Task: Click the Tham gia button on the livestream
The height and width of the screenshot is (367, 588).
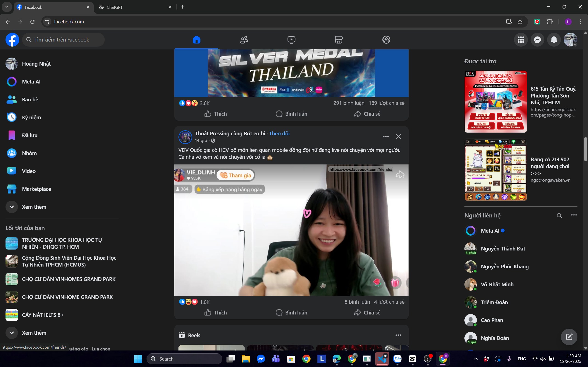Action: 235,175
